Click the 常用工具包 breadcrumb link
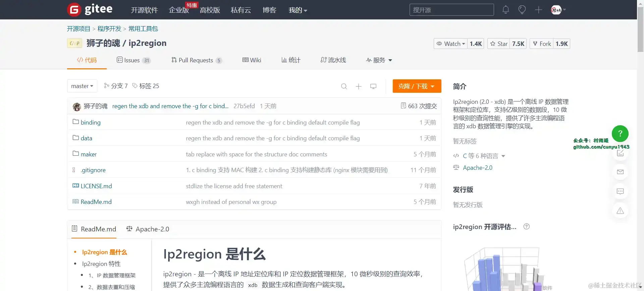This screenshot has height=291, width=644. click(x=143, y=28)
